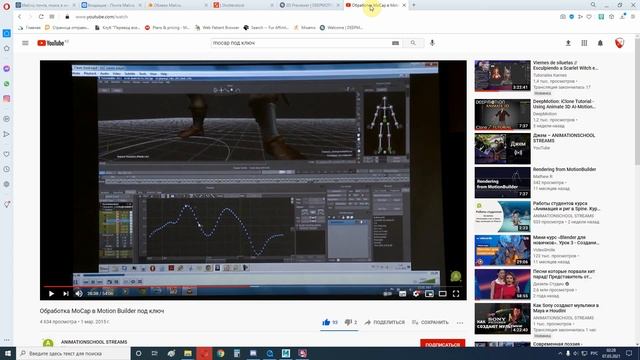Open Messenger in the Opera sidebar

7,69
